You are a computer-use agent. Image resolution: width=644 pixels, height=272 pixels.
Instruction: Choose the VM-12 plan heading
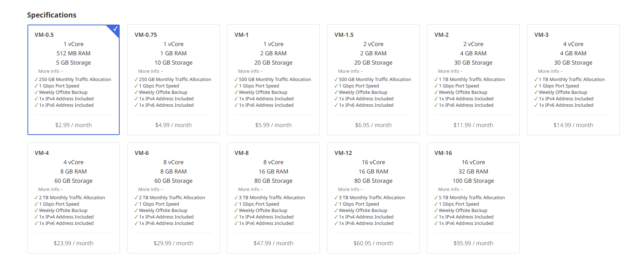pyautogui.click(x=343, y=153)
